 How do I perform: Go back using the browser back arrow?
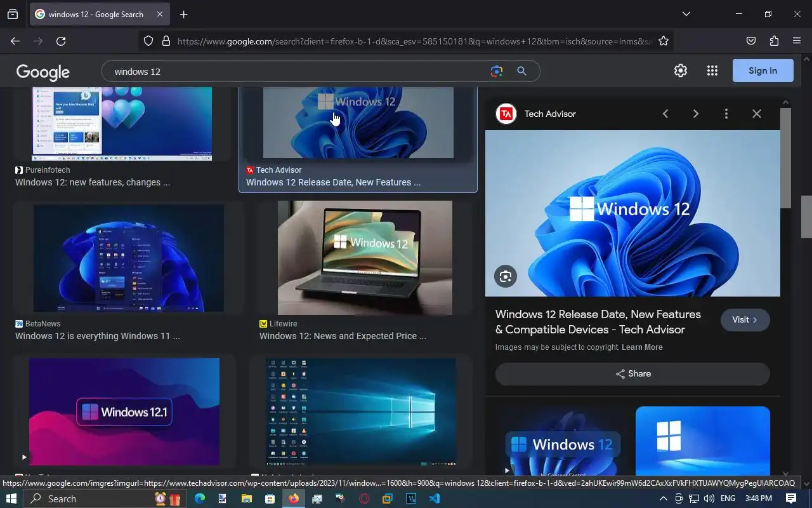tap(15, 41)
